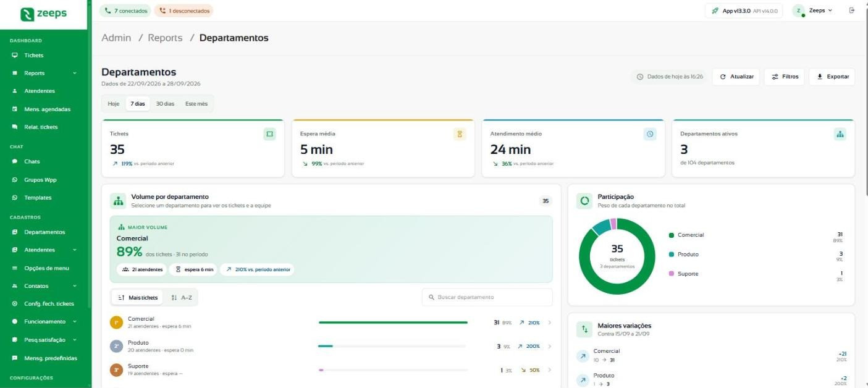Click the Comercial green legend swatch
The width and height of the screenshot is (868, 388).
tap(672, 235)
